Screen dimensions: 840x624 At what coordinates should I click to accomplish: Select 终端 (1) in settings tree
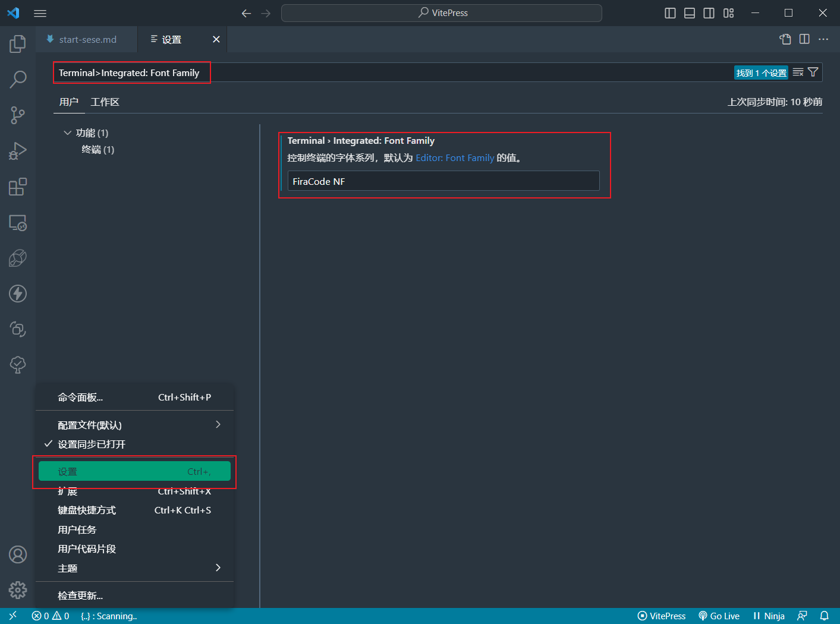click(98, 149)
